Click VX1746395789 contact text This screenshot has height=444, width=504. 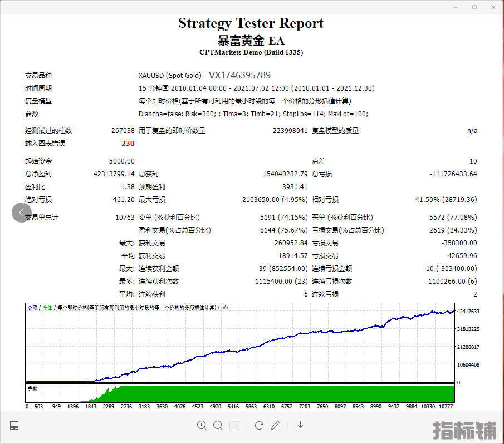click(x=240, y=75)
